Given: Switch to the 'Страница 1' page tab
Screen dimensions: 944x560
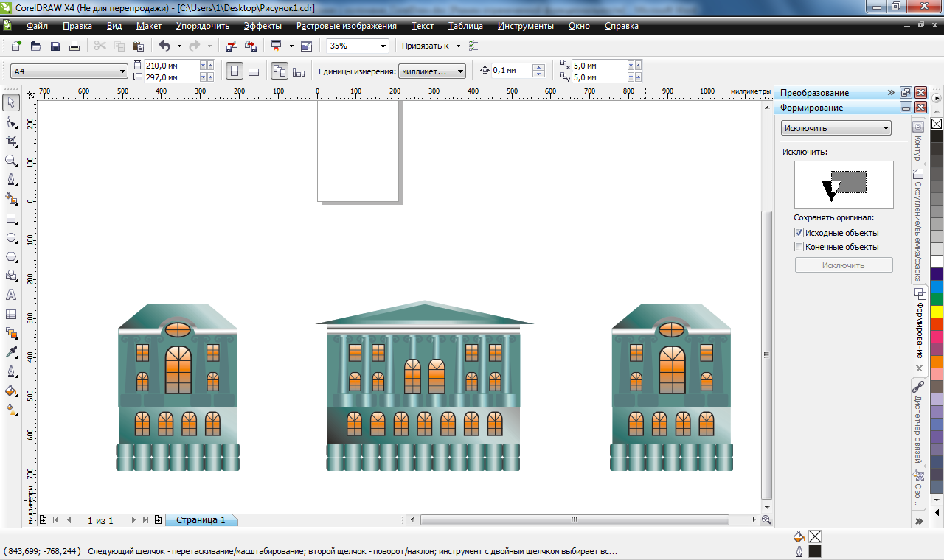Looking at the screenshot, I should (x=201, y=520).
